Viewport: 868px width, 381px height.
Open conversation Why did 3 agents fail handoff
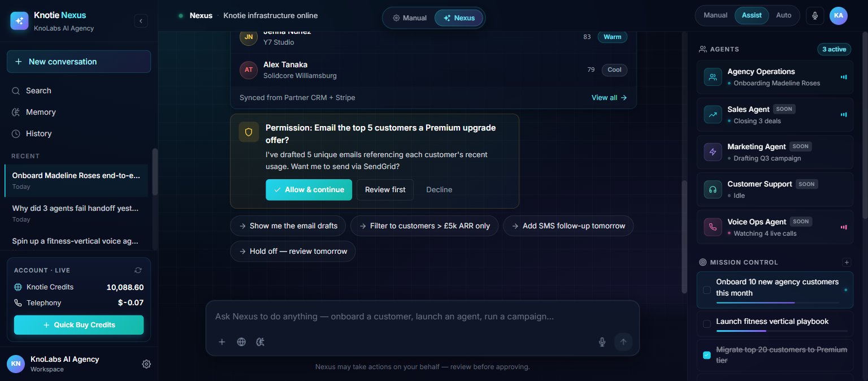[x=76, y=213]
